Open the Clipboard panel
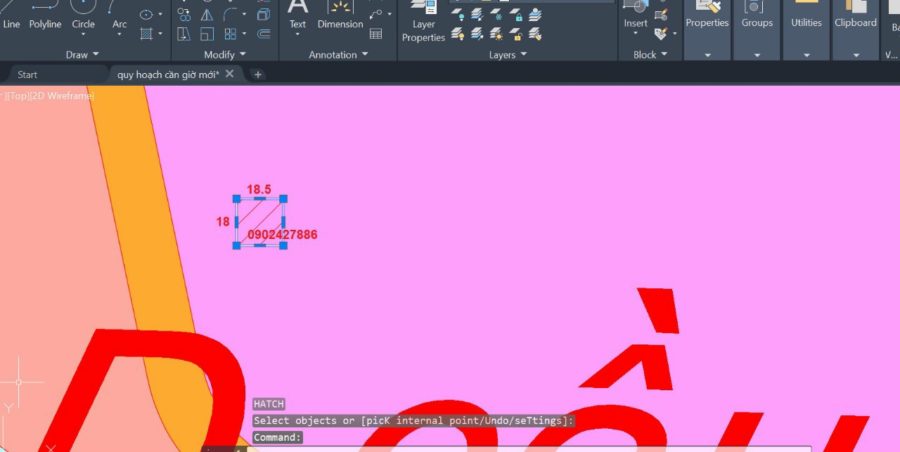 click(x=856, y=23)
